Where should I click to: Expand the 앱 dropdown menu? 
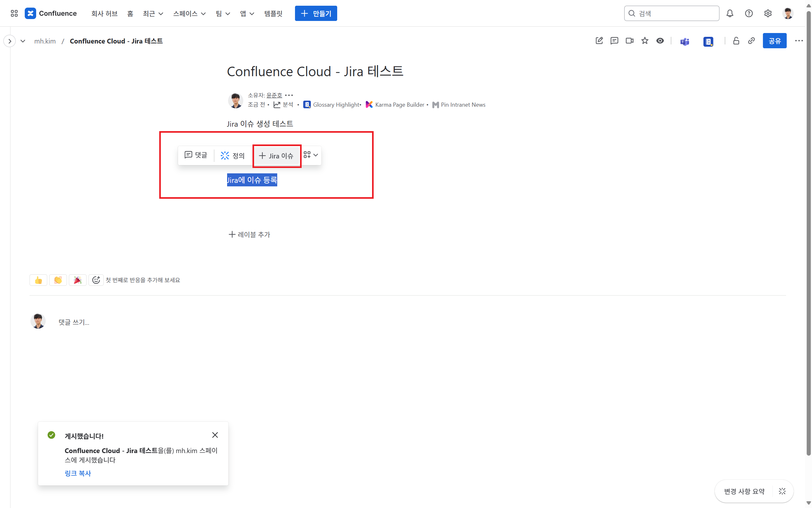(x=247, y=13)
